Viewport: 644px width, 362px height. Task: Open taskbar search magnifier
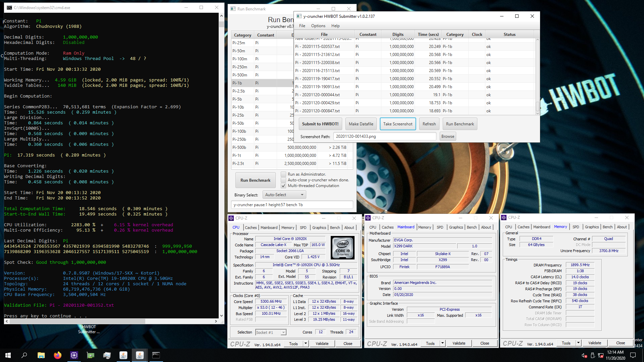click(24, 355)
